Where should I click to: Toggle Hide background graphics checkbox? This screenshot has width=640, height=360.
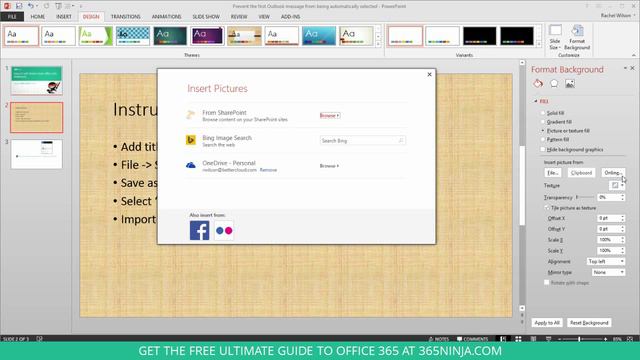(542, 149)
